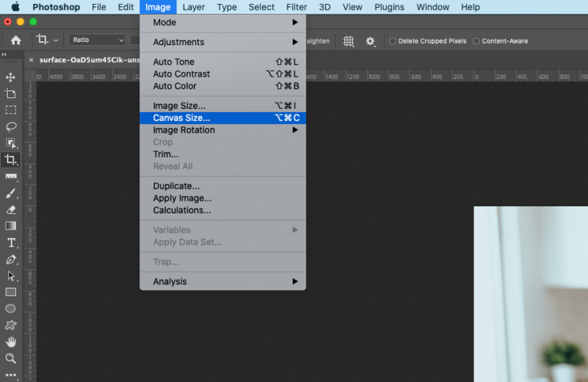The height and width of the screenshot is (382, 588).
Task: Select the Ruler measure tool
Action: click(x=10, y=176)
